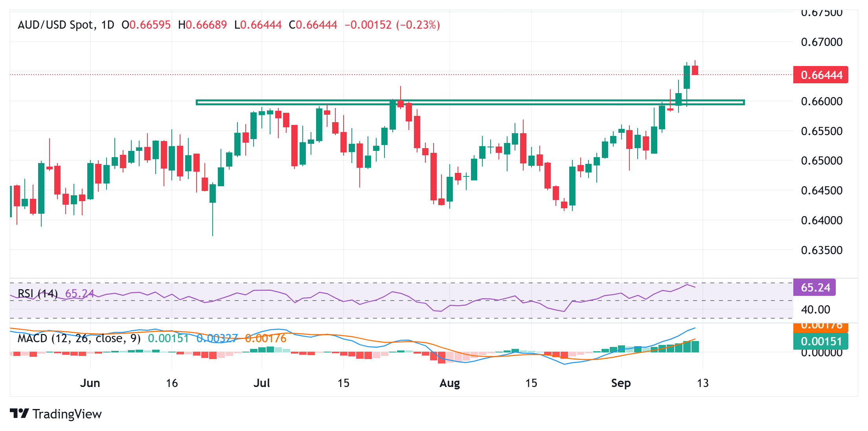Viewport: 868px width, 431px height.
Task: Select the AUD/USD Spot, 1D title
Action: 66,25
